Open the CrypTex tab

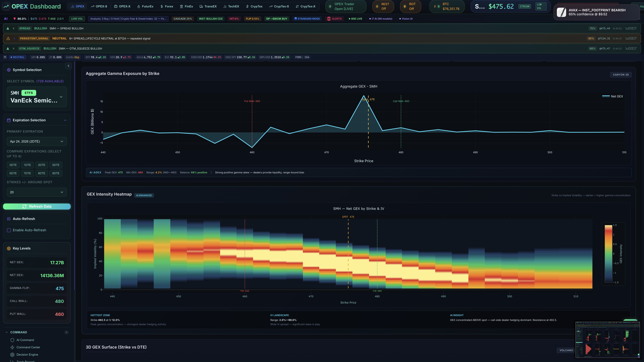tap(254, 7)
